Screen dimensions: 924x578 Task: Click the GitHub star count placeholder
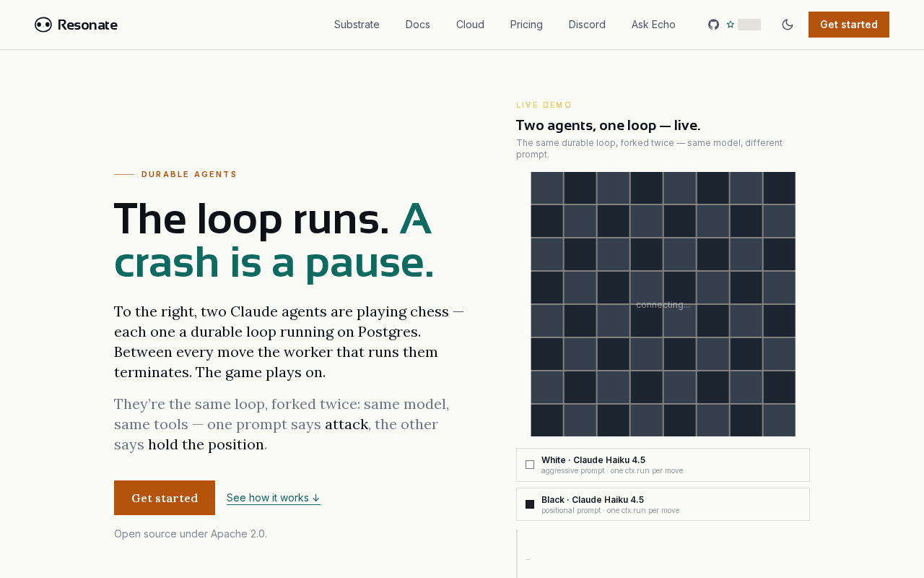click(x=749, y=25)
